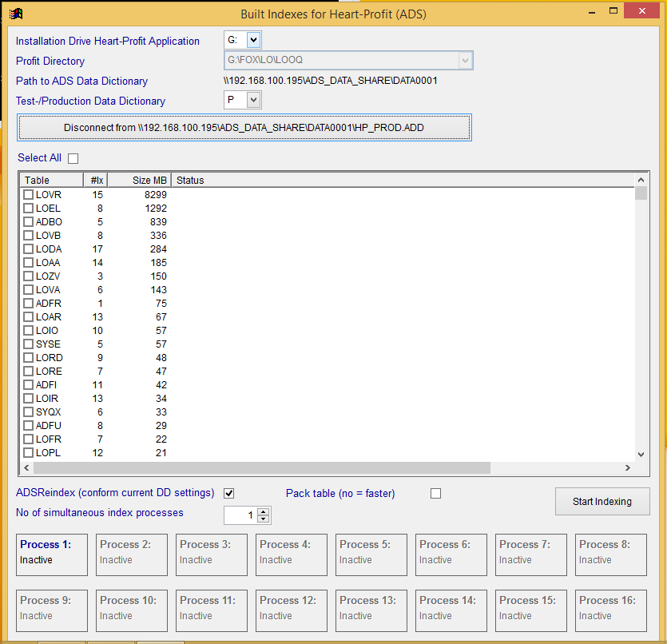
Task: Close the Built Indexes window
Action: 642,10
